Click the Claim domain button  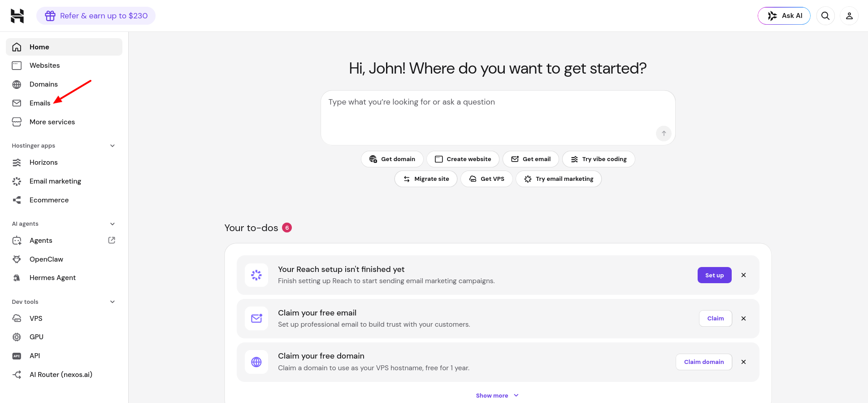[704, 362]
